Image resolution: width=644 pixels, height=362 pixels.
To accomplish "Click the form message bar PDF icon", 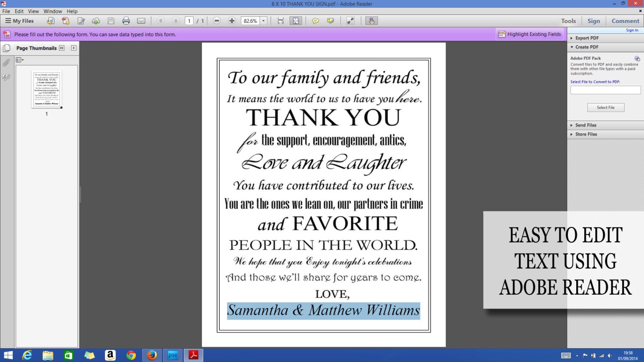I will [x=7, y=34].
